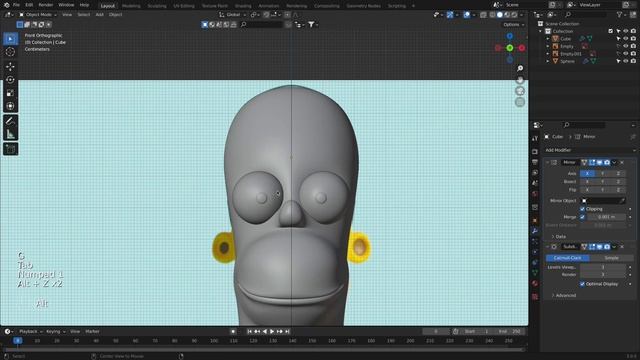Screen dimensions: 640x360
Task: Activate the Transform tool
Action: tap(10, 106)
